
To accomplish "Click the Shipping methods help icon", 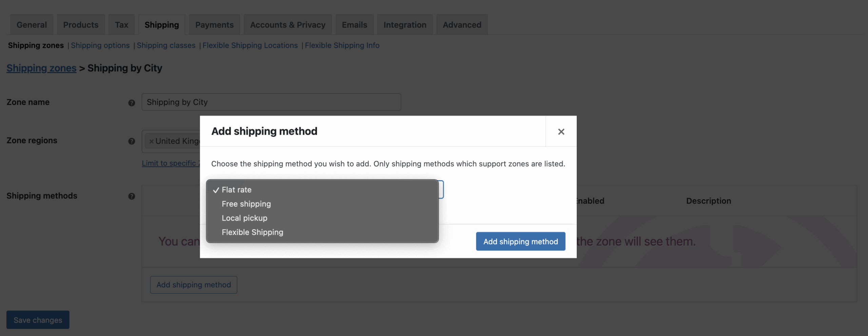I will pyautogui.click(x=132, y=196).
